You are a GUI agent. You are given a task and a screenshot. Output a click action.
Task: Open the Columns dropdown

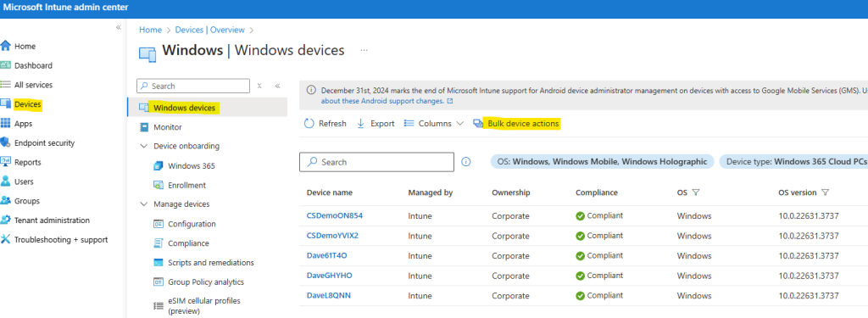click(x=433, y=124)
